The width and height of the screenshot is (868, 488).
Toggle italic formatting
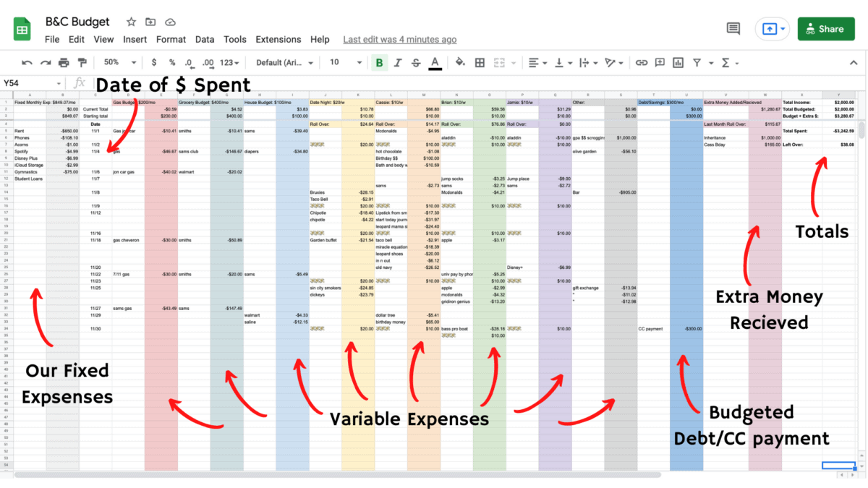click(396, 63)
